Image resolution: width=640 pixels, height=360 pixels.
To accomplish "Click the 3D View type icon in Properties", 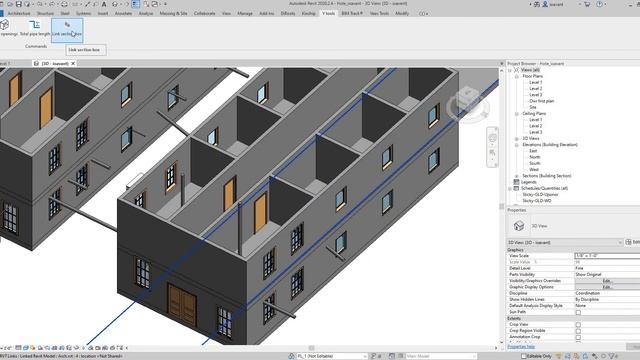I will point(519,226).
